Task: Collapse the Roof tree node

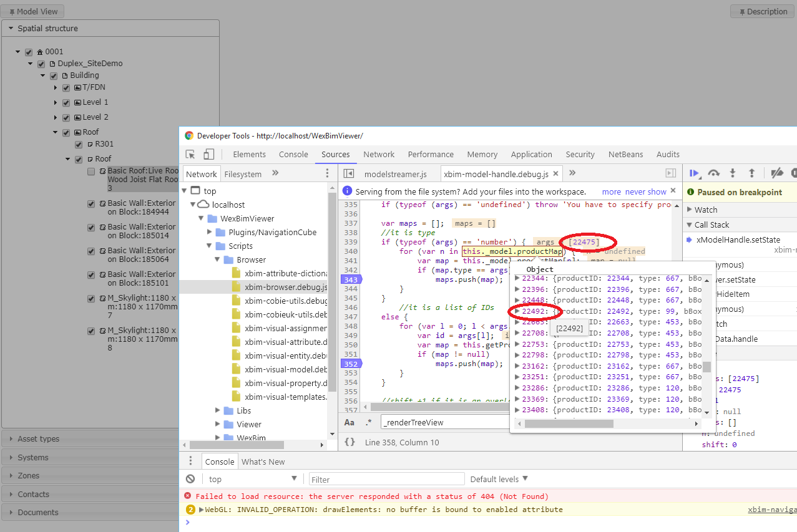Action: pos(56,132)
